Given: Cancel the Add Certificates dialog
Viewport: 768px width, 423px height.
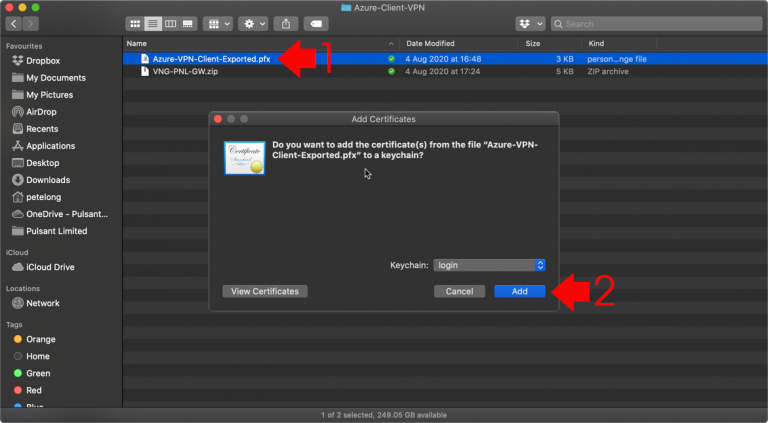Looking at the screenshot, I should coord(459,291).
